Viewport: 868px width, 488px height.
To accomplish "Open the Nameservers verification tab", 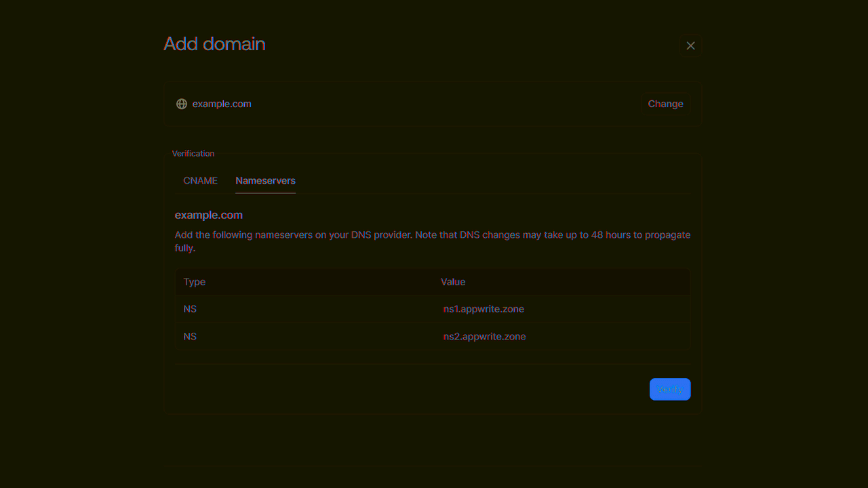I will [x=265, y=180].
